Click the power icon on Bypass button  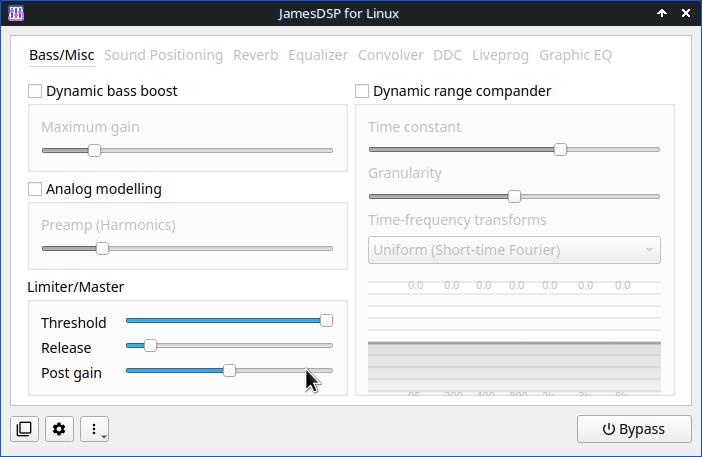pos(608,429)
